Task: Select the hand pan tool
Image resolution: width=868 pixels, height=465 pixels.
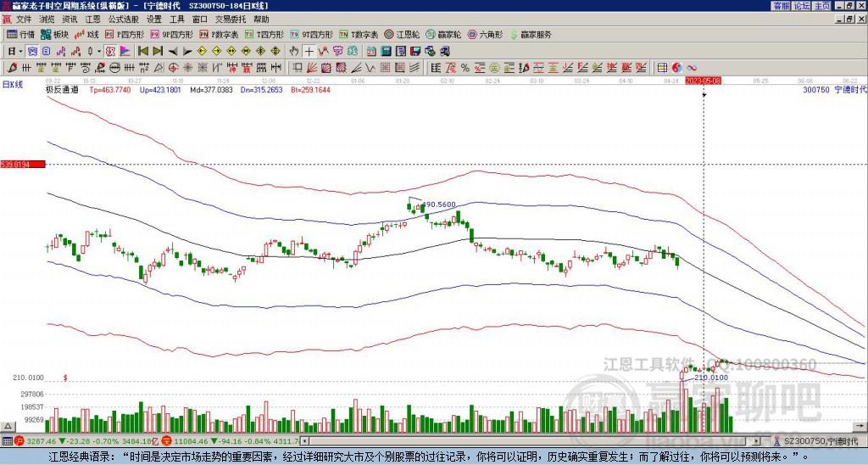Action: point(294,52)
